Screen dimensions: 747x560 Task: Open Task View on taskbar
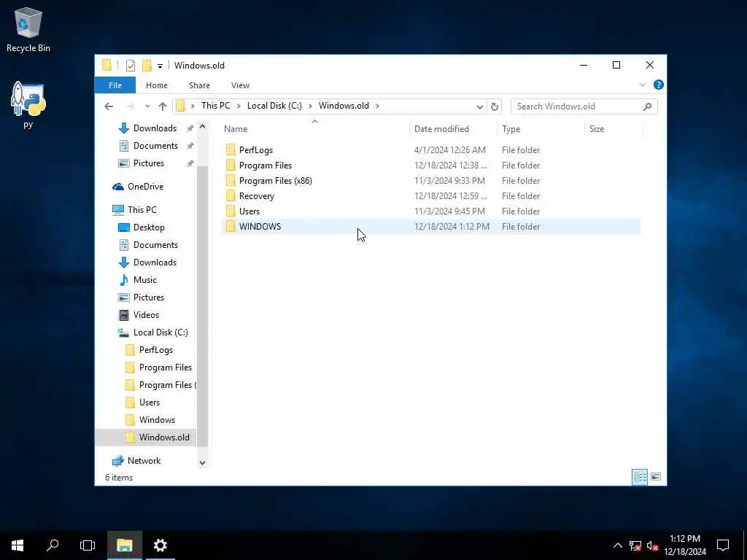(x=88, y=545)
